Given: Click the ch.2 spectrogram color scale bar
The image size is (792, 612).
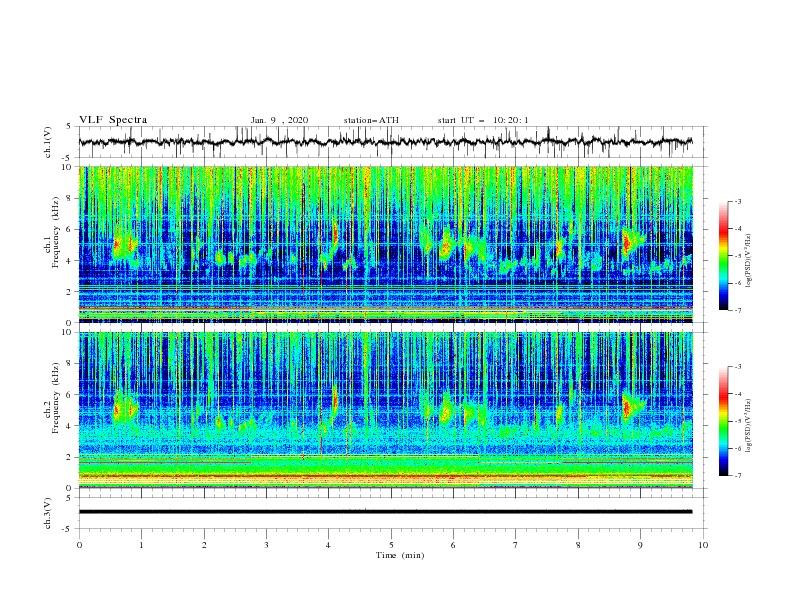Looking at the screenshot, I should (723, 421).
